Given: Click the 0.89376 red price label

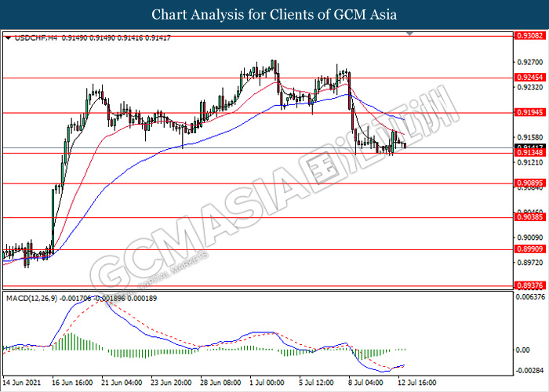Looking at the screenshot, I should coord(529,285).
